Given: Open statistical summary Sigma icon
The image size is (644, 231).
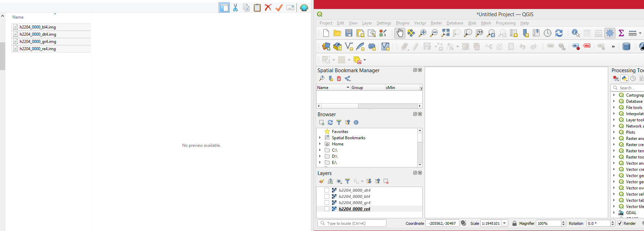Looking at the screenshot, I should point(621,33).
